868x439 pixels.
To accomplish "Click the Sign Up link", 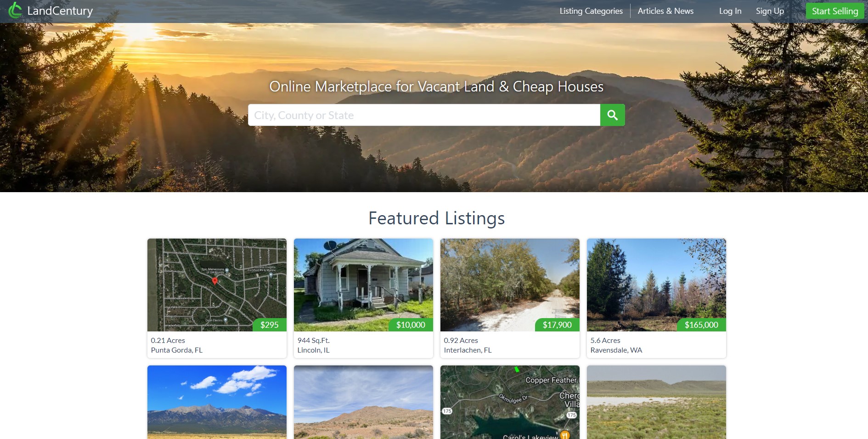I will pyautogui.click(x=770, y=11).
